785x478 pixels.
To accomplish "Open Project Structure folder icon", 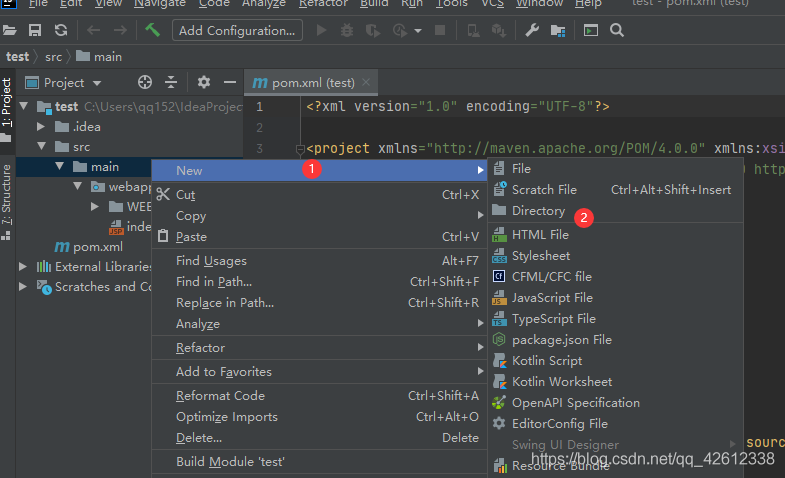I will (558, 31).
